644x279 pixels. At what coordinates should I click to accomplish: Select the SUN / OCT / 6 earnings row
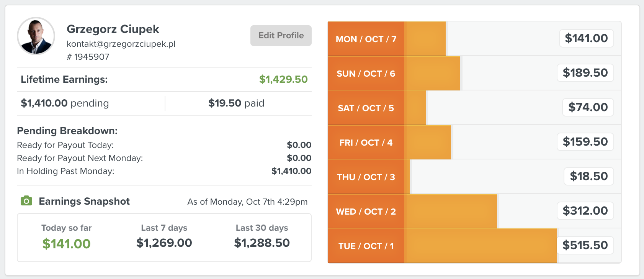pyautogui.click(x=474, y=73)
